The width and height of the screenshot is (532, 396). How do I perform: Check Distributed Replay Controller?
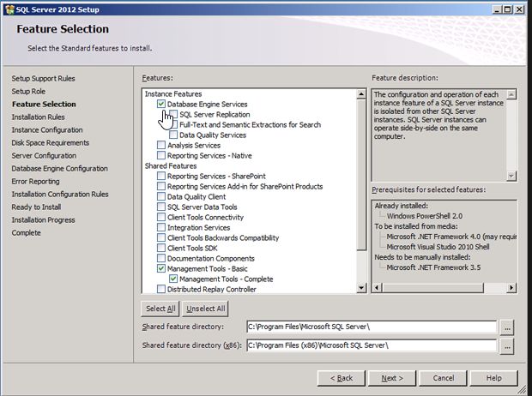pyautogui.click(x=161, y=289)
